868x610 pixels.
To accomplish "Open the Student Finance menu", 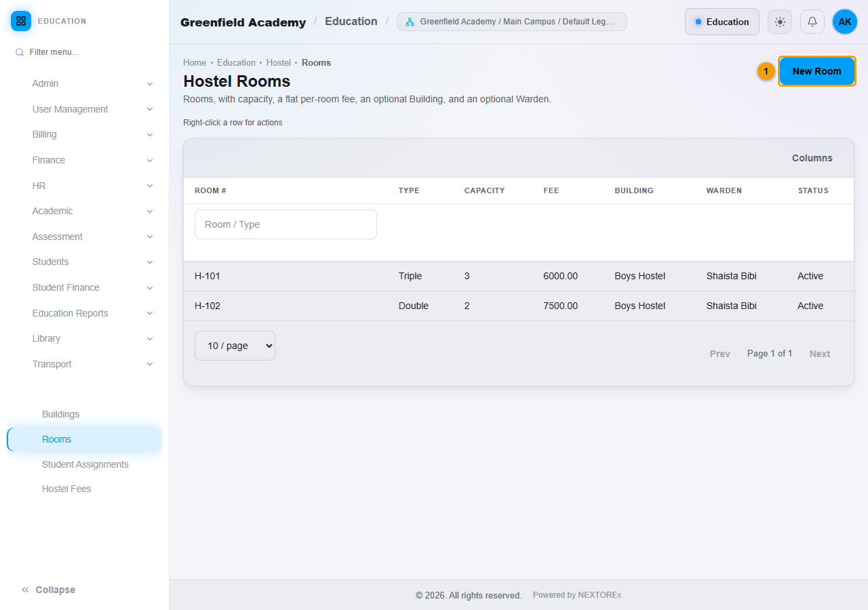I will click(85, 287).
